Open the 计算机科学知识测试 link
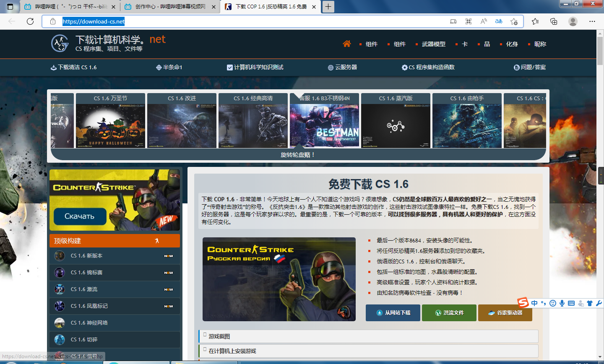 tap(255, 67)
